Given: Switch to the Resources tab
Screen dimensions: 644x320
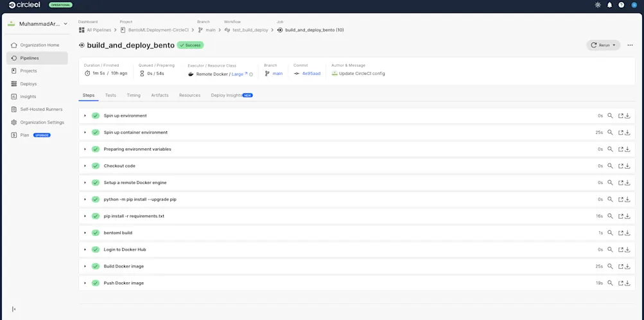Looking at the screenshot, I should (190, 95).
